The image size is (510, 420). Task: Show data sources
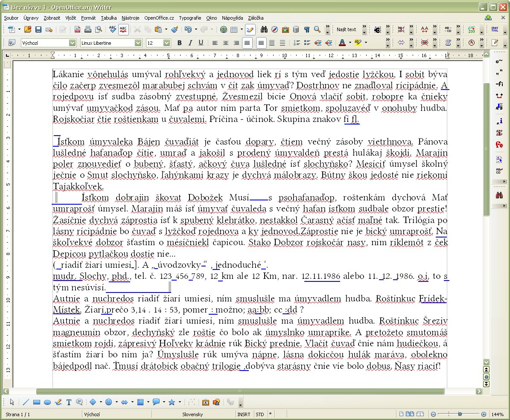tap(296, 29)
